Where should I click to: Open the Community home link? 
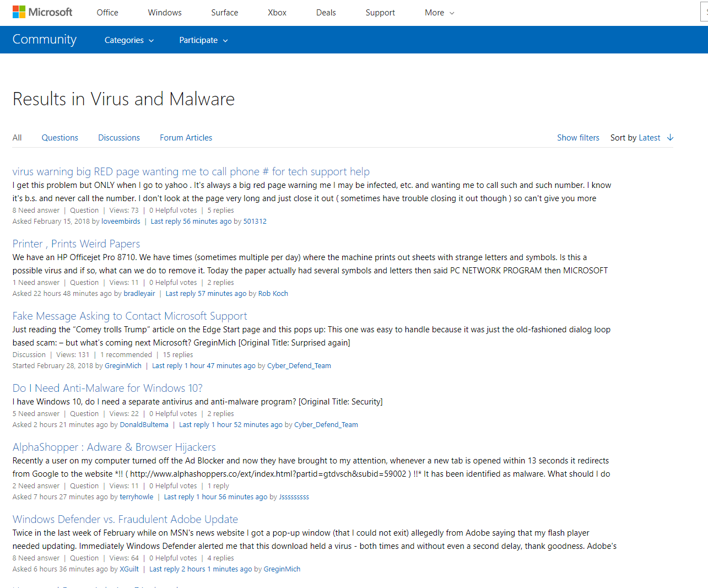45,40
